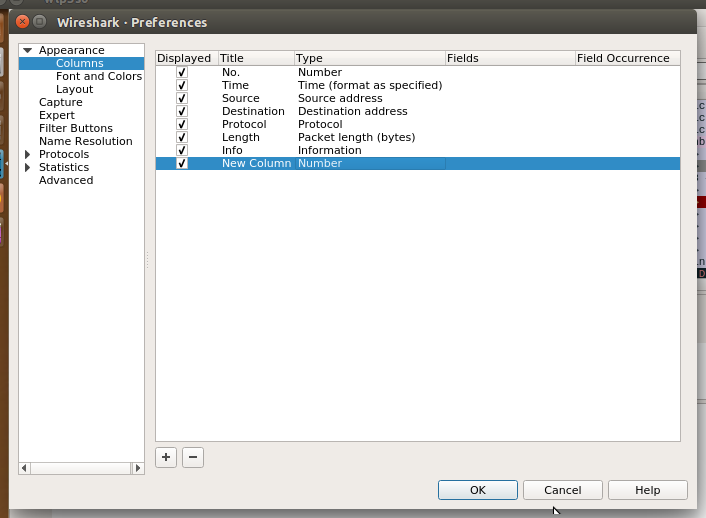The width and height of the screenshot is (706, 518).
Task: Open Help for preferences
Action: [647, 490]
